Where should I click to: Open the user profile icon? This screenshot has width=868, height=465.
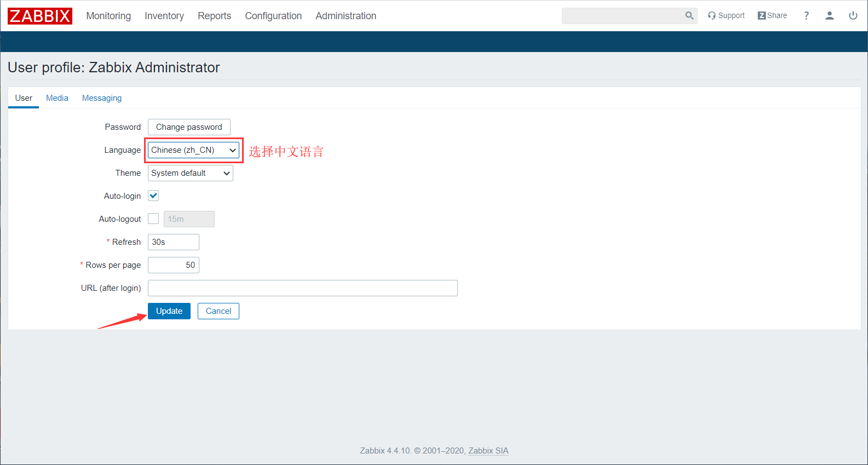click(x=830, y=16)
